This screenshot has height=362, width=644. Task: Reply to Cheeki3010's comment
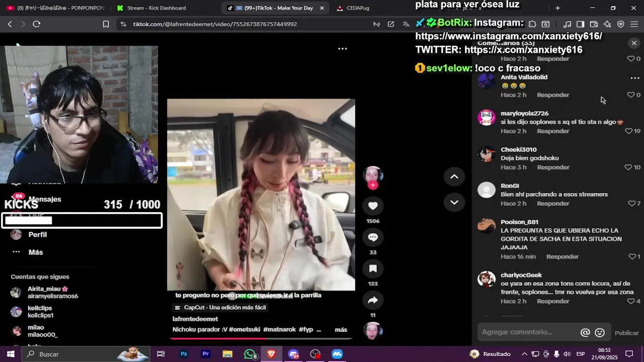coord(552,167)
